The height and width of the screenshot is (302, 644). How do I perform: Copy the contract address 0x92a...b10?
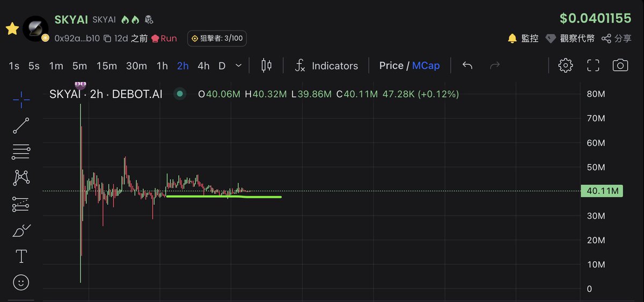tap(107, 38)
